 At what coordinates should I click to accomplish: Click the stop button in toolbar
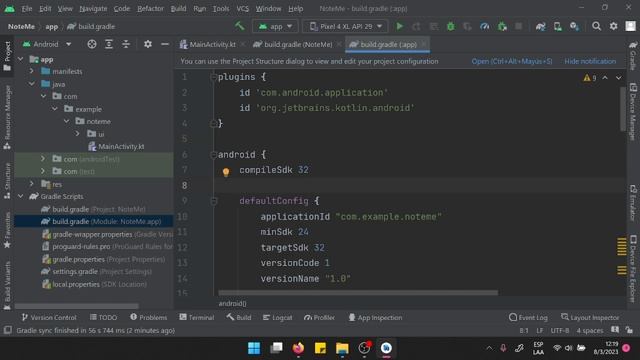click(x=518, y=26)
